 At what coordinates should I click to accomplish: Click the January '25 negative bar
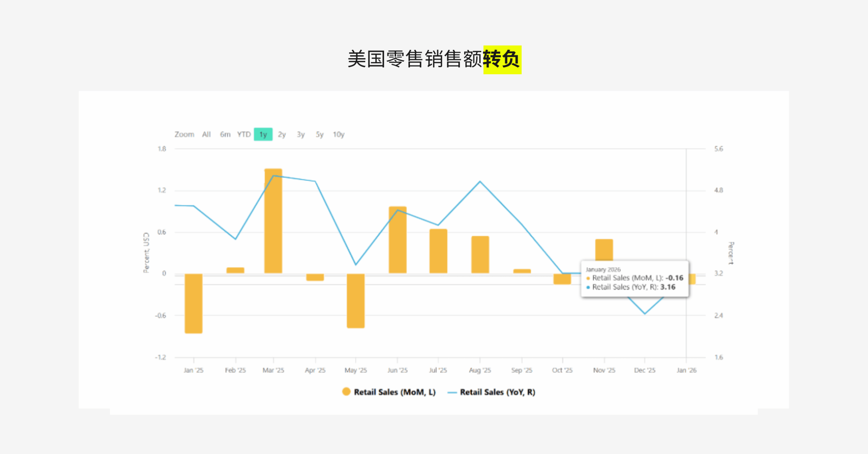[194, 303]
